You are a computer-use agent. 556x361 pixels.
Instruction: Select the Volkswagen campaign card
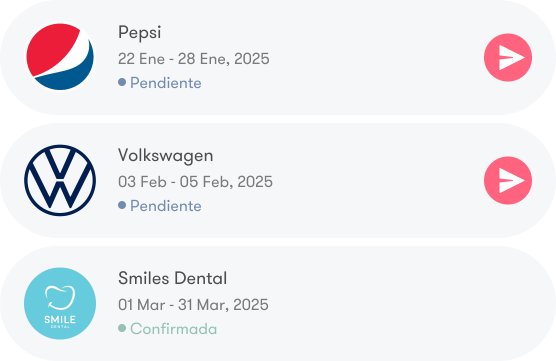(278, 180)
